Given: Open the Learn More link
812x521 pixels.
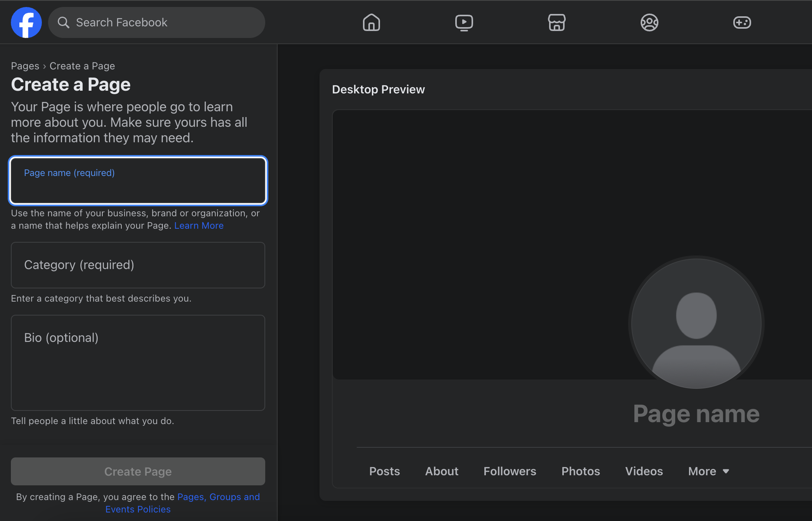Looking at the screenshot, I should [x=199, y=225].
